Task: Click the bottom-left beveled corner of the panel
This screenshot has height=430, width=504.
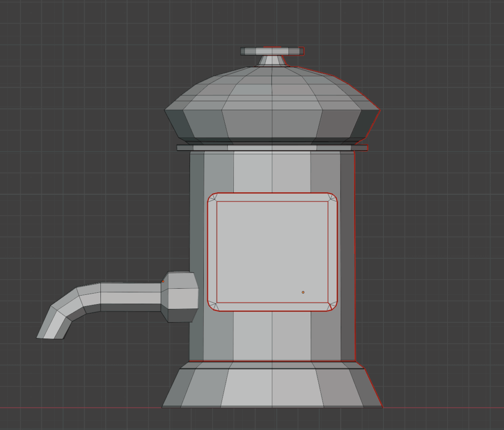Action: [213, 307]
